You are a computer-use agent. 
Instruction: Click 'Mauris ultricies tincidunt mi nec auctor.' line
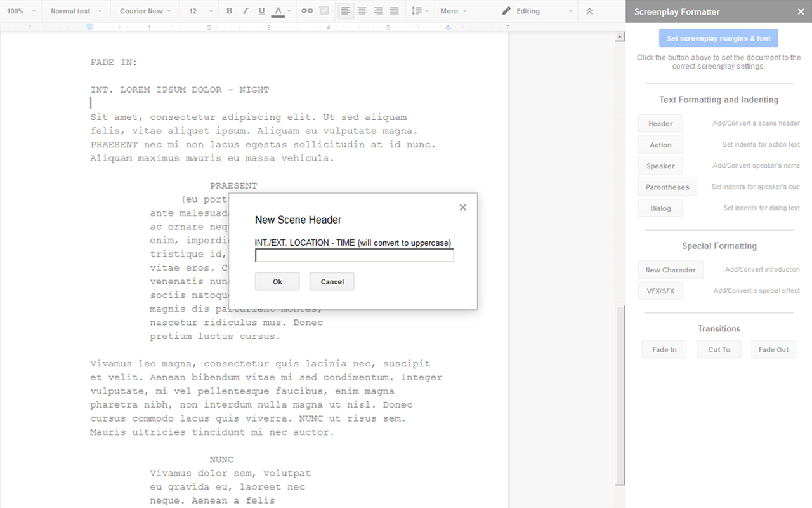(x=212, y=432)
